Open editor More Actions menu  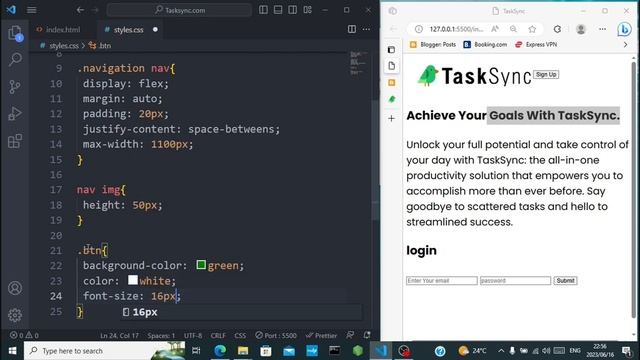[x=366, y=29]
